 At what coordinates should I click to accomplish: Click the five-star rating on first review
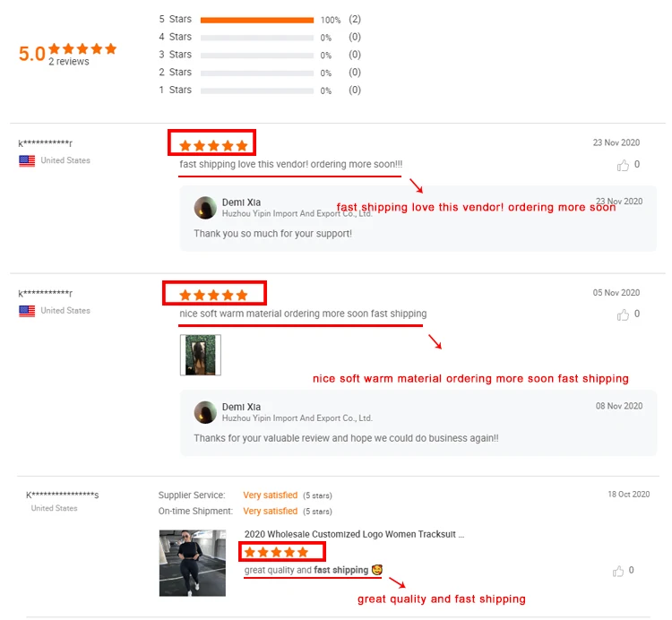pyautogui.click(x=213, y=146)
